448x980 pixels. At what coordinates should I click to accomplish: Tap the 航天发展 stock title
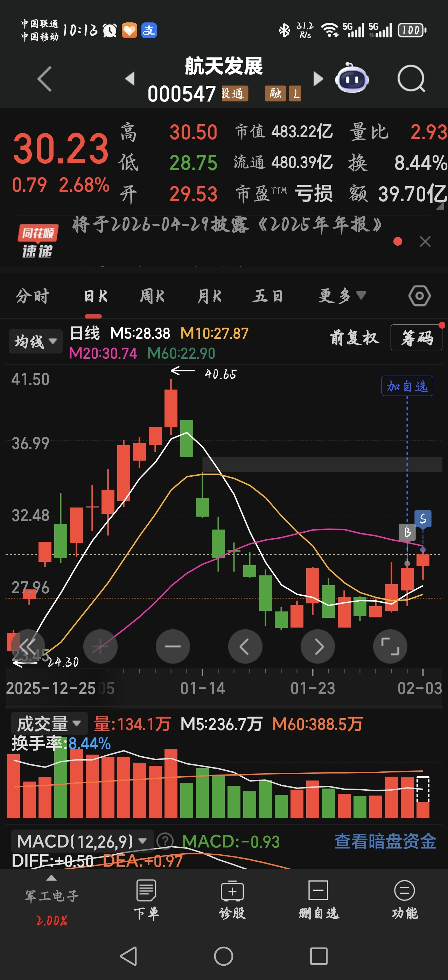(x=224, y=66)
